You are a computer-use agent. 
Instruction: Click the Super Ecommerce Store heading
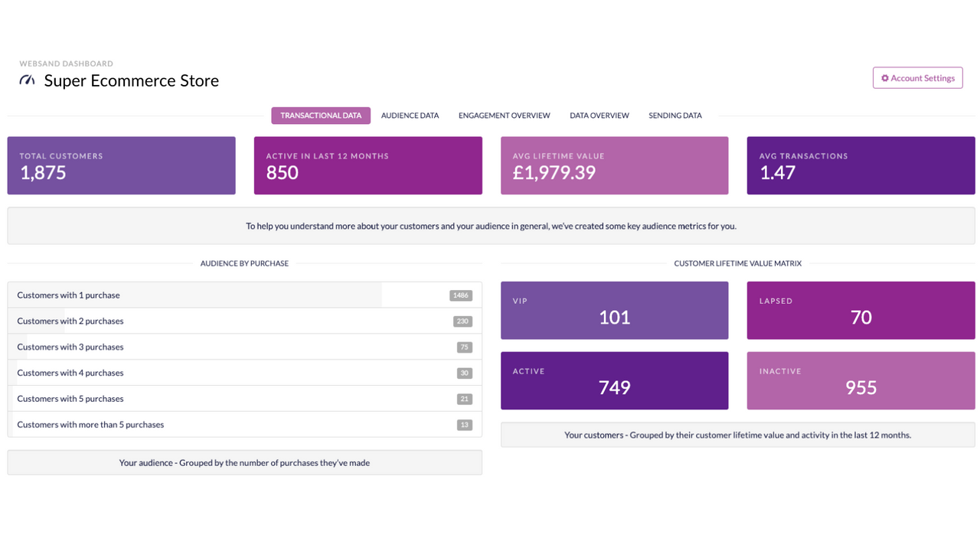click(x=131, y=80)
